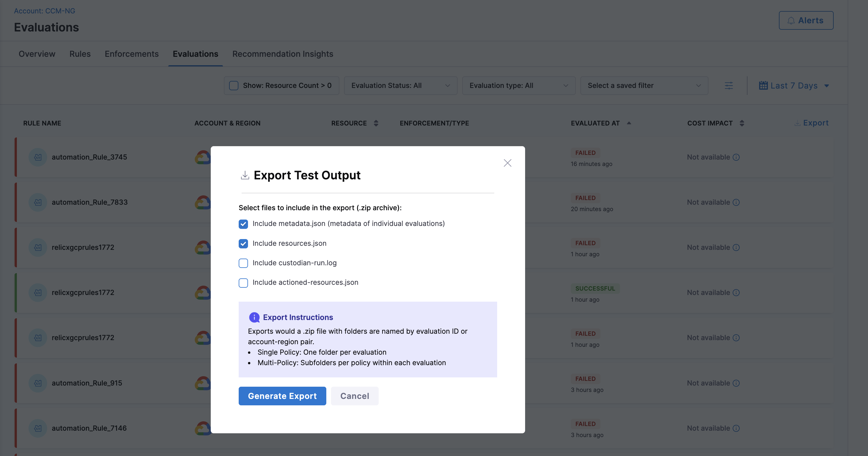Sort by Resource column arrows
Viewport: 868px width, 456px height.
pos(376,123)
